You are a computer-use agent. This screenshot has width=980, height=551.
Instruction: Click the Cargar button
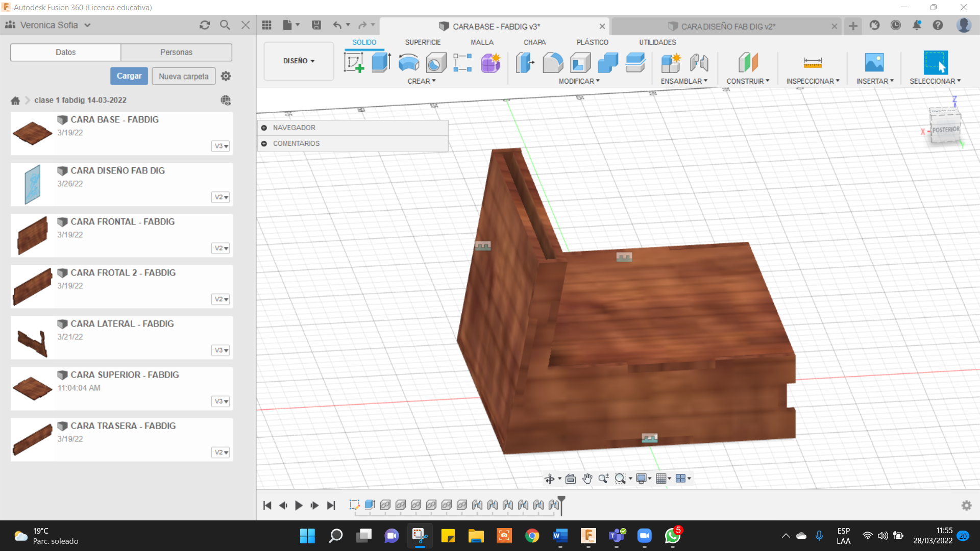point(129,76)
